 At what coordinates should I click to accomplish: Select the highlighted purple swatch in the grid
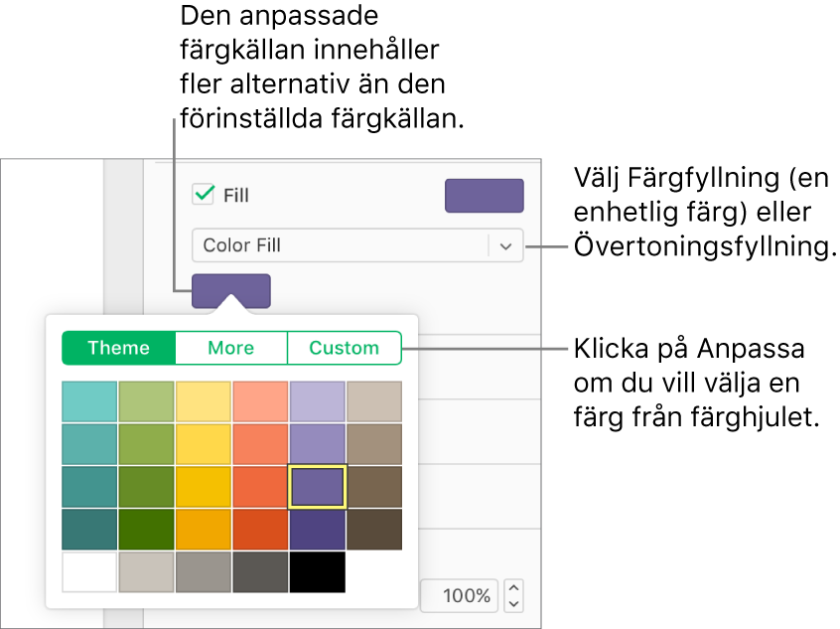(318, 487)
